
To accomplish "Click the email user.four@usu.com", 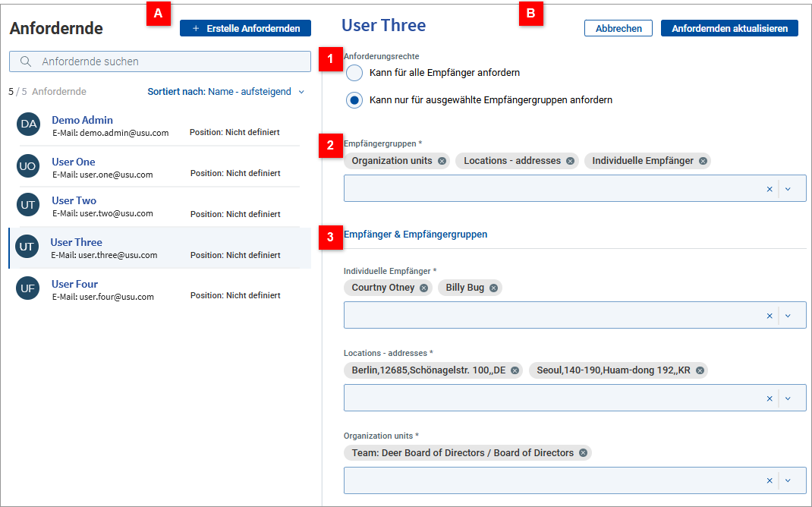I will tap(117, 297).
